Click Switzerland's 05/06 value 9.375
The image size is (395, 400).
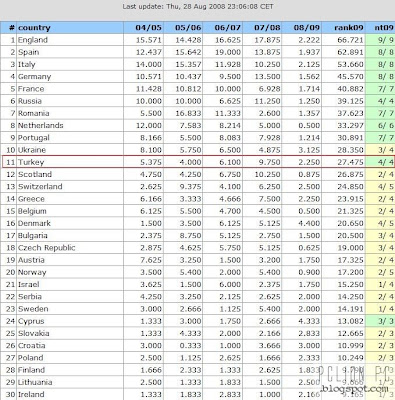(190, 187)
